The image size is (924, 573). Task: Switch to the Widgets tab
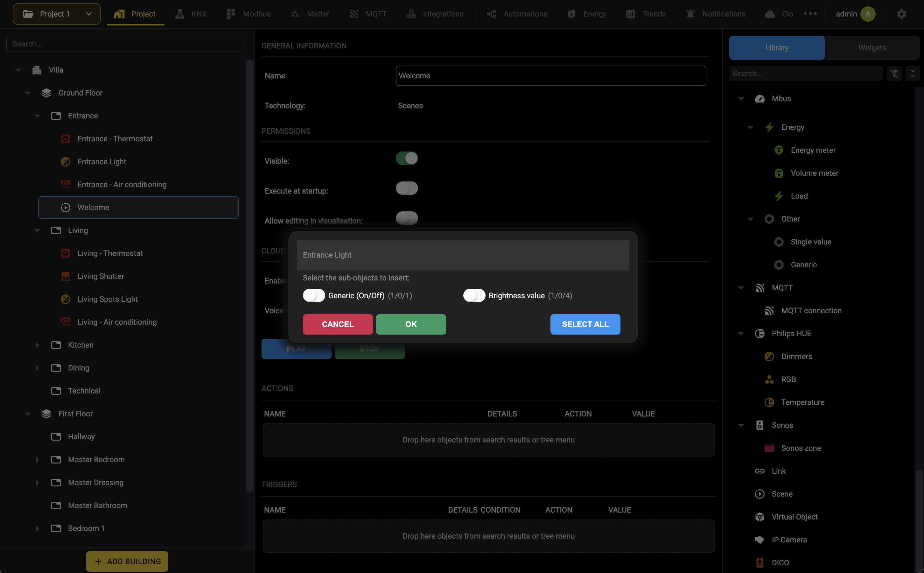click(x=872, y=48)
